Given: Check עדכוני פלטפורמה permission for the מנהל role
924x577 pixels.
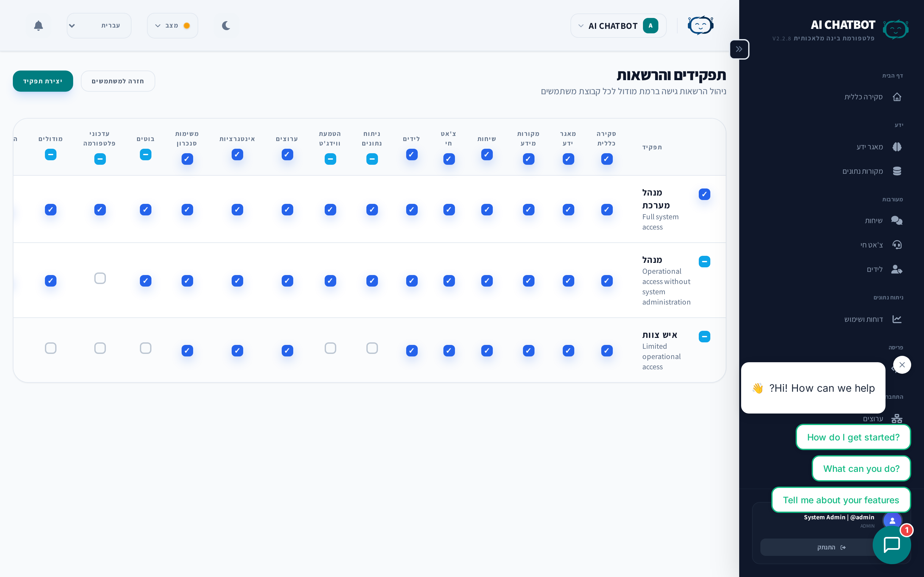Looking at the screenshot, I should click(100, 278).
